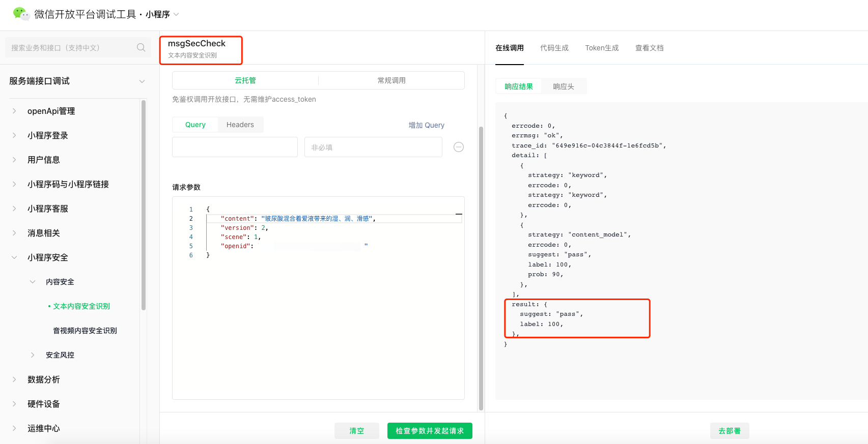Select 音视频内容安全识别 interface
The width and height of the screenshot is (868, 444).
click(x=85, y=331)
